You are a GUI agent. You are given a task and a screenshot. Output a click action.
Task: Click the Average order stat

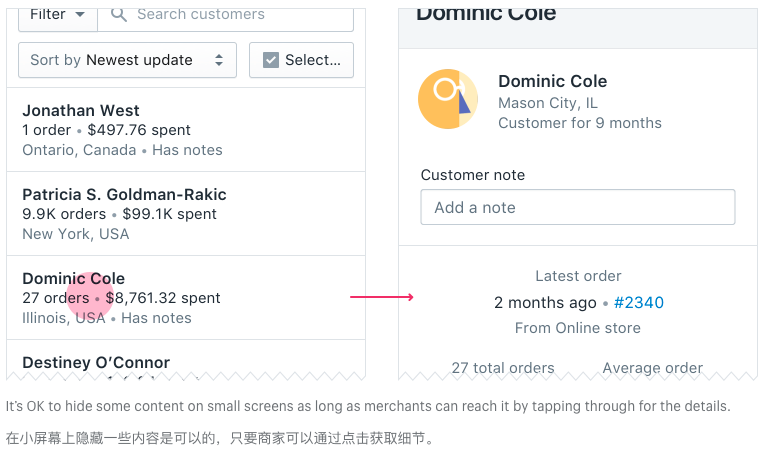click(x=653, y=368)
